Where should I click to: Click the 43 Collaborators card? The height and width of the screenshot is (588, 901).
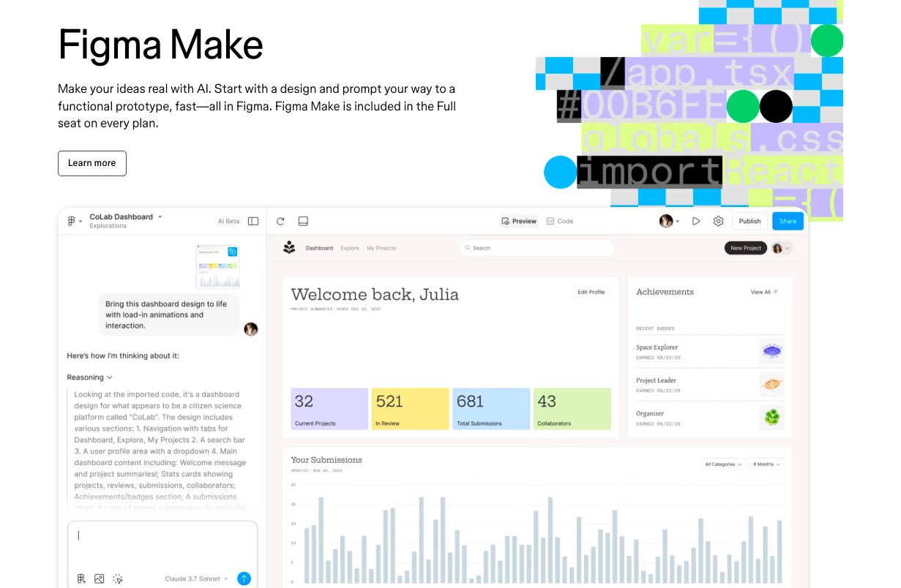pos(572,409)
